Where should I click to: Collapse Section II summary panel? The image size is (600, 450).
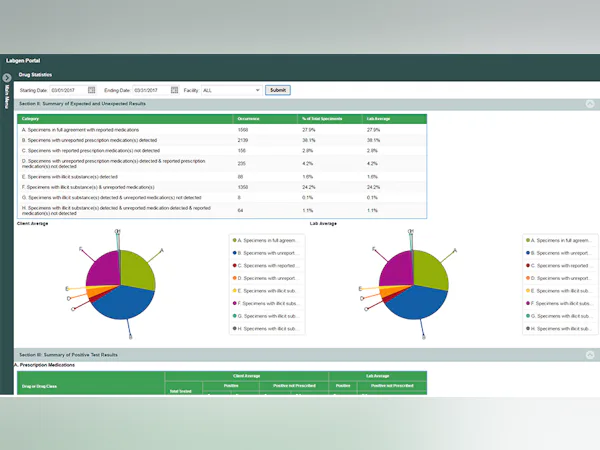pyautogui.click(x=590, y=104)
